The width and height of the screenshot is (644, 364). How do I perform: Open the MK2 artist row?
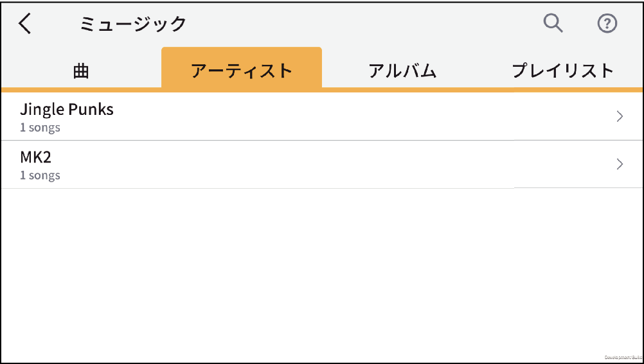click(x=322, y=164)
